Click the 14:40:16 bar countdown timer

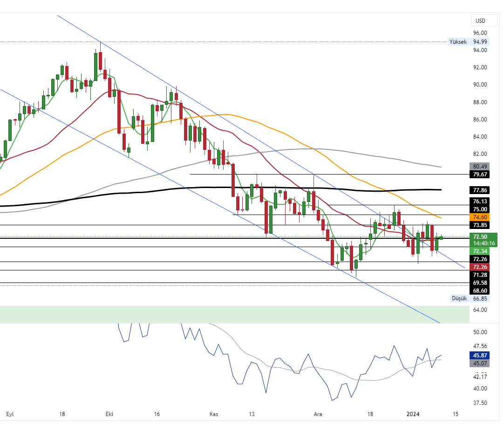[x=483, y=243]
